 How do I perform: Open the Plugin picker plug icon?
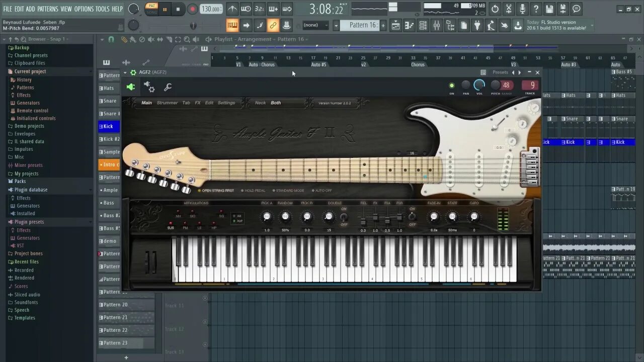(477, 25)
